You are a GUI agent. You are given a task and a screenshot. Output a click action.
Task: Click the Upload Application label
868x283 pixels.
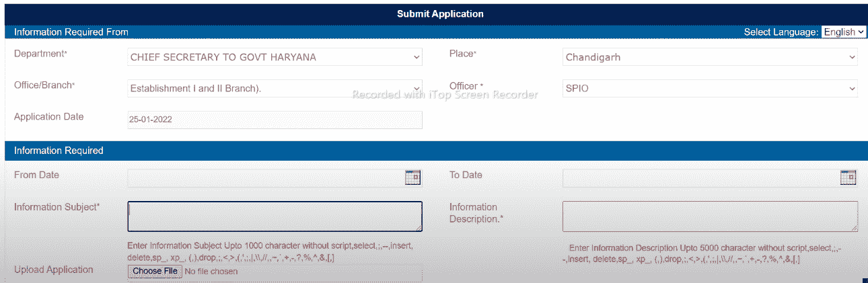53,270
